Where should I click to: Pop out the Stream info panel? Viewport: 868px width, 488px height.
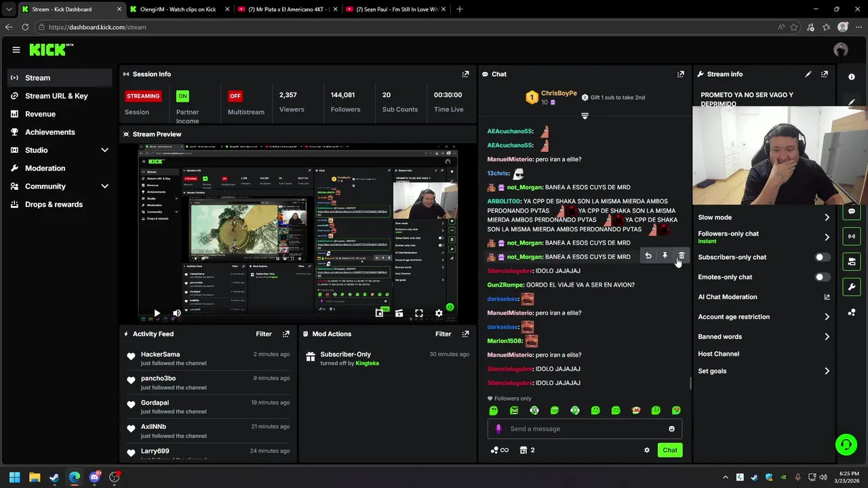824,74
